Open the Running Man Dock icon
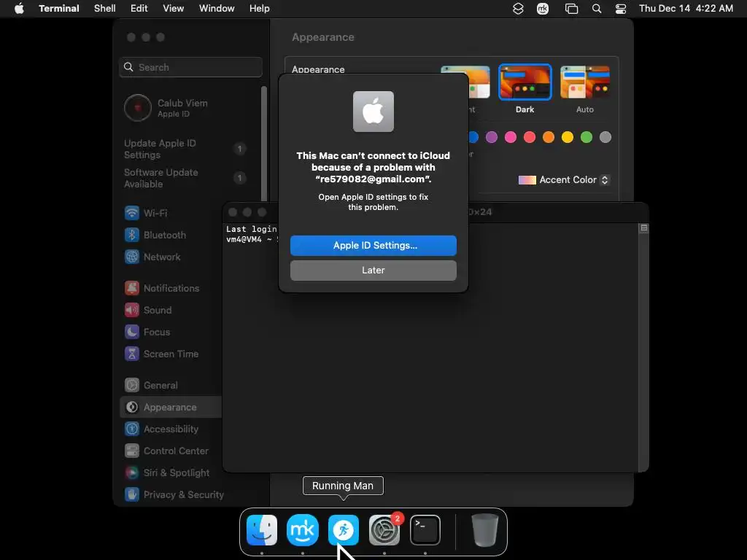 pos(343,529)
